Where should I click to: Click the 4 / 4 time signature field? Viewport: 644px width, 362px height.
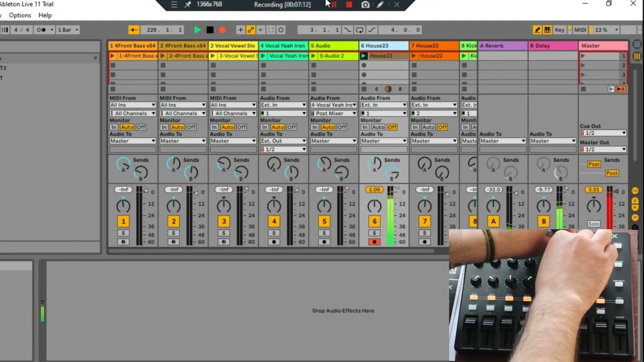[x=22, y=30]
